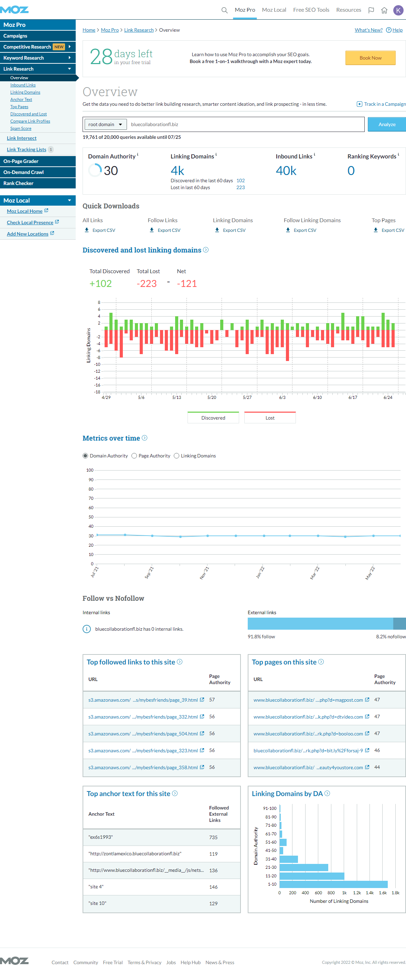The width and height of the screenshot is (406, 980).
Task: Open the root domain dropdown
Action: click(x=105, y=124)
